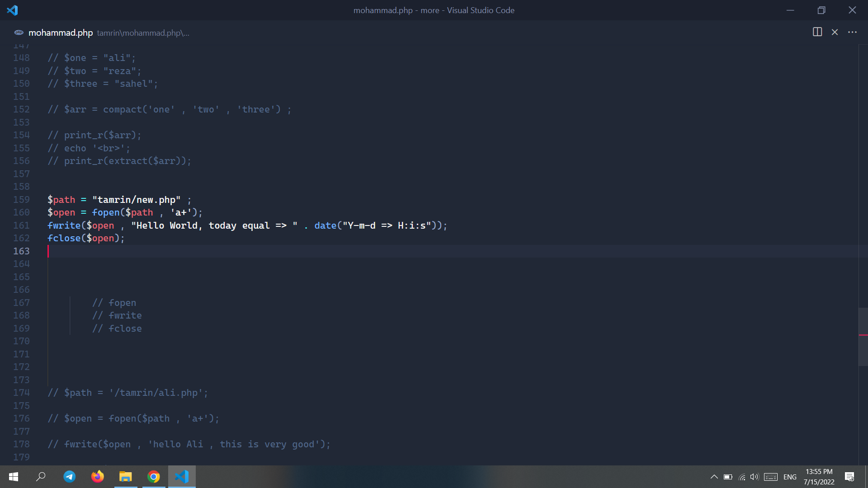Open the Windows Start menu
Screen dimensions: 868x488
point(14,477)
